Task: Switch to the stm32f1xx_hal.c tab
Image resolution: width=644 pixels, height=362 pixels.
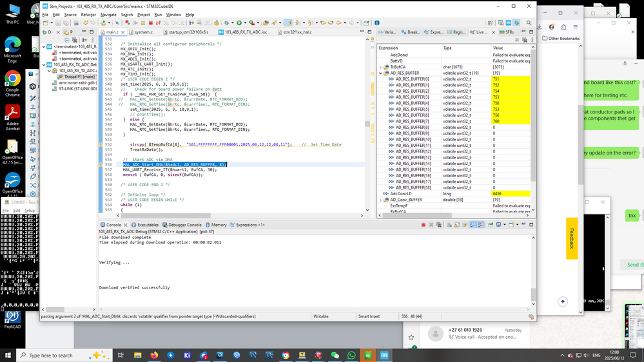Action: 295,32
